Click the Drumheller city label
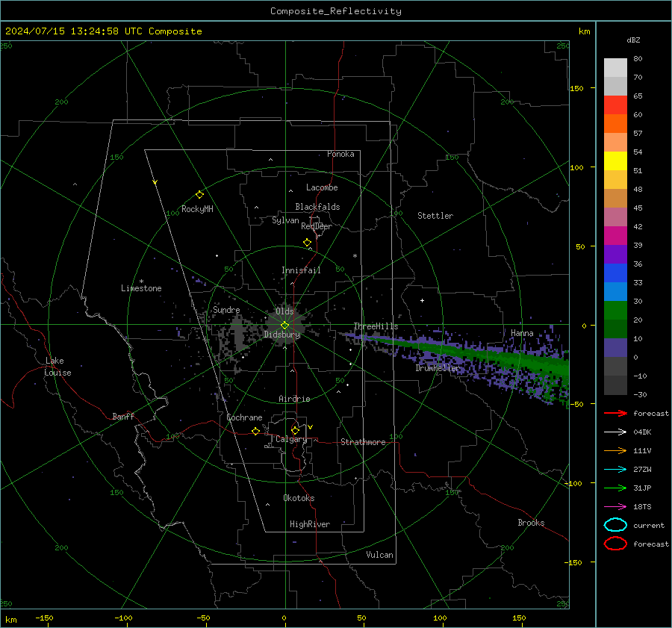 click(438, 368)
